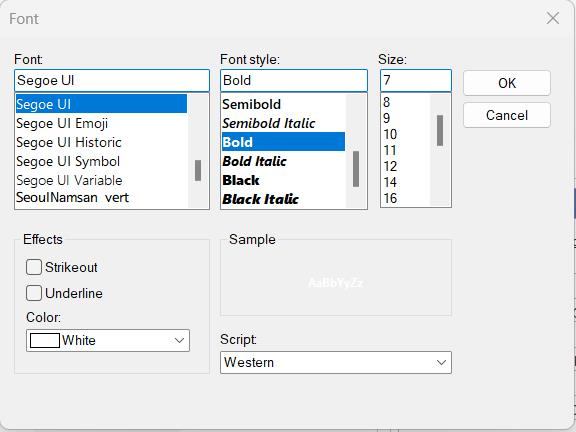The image size is (576, 432).
Task: Open the Script dropdown showing Western
Action: point(336,363)
